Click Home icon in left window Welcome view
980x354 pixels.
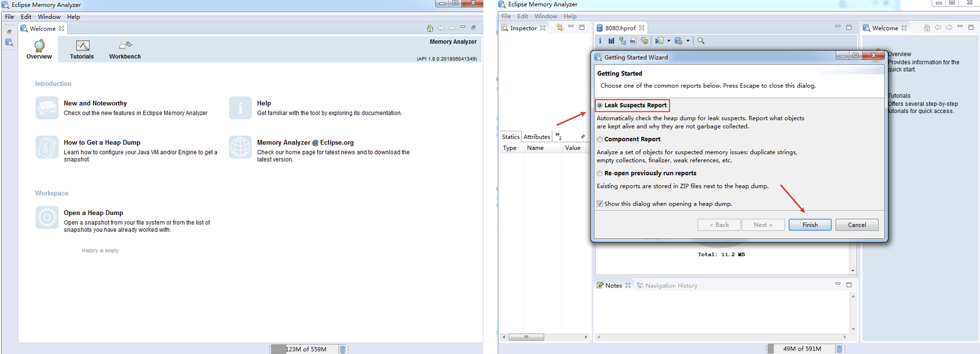coord(430,28)
